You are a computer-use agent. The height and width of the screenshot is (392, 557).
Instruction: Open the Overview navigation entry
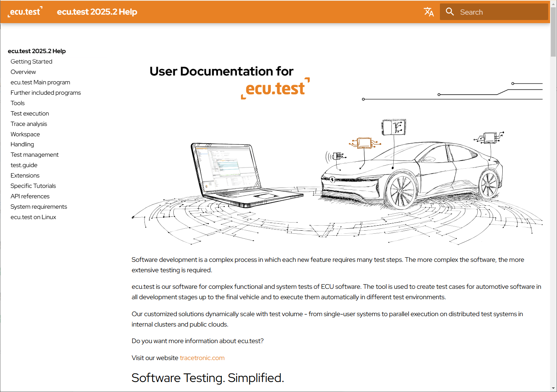pyautogui.click(x=23, y=72)
